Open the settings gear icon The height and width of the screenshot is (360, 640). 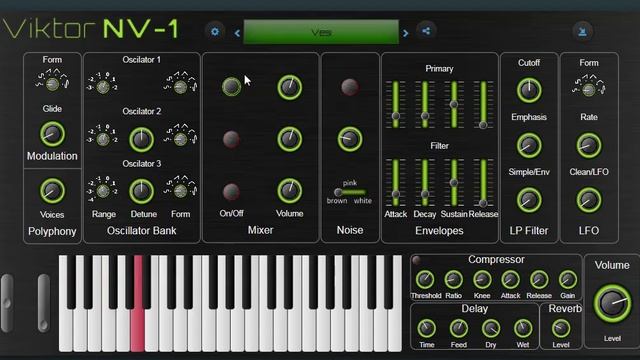tap(215, 31)
